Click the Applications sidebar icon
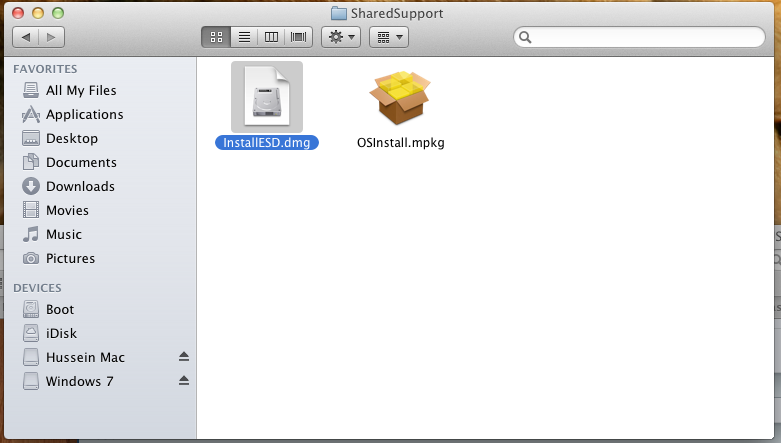The image size is (781, 443). 31,114
